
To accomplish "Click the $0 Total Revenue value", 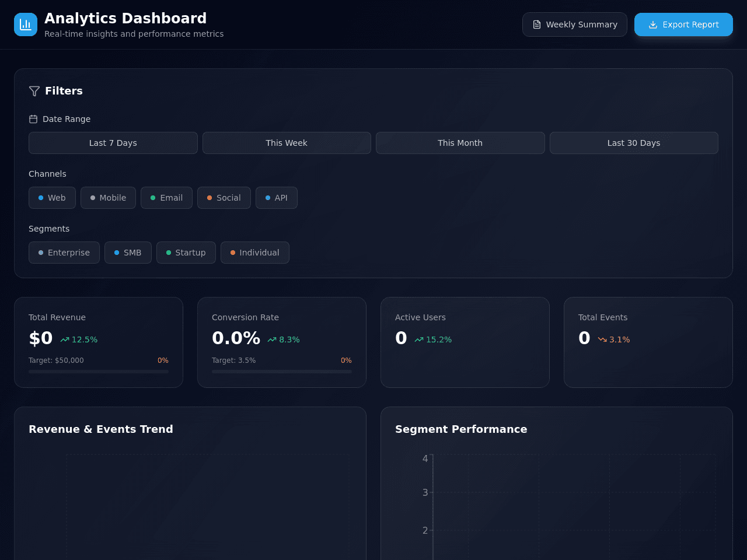I will [41, 338].
